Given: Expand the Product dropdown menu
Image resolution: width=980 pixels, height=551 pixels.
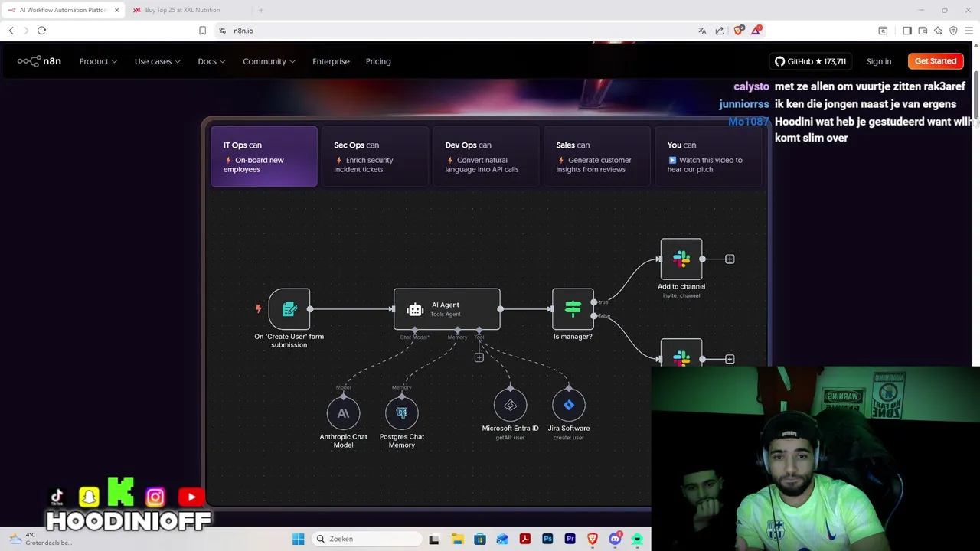Looking at the screenshot, I should (98, 61).
